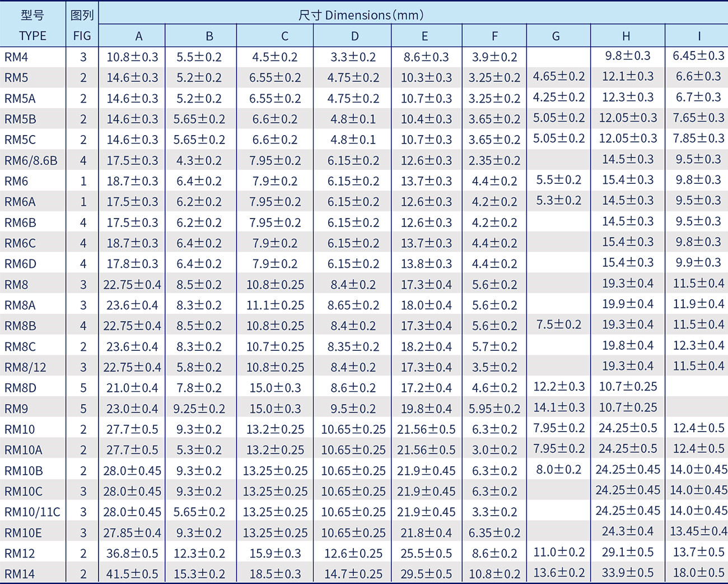Select RM9's G value 14.1±0.3
Screen dimensions: 728x584
pyautogui.click(x=558, y=408)
